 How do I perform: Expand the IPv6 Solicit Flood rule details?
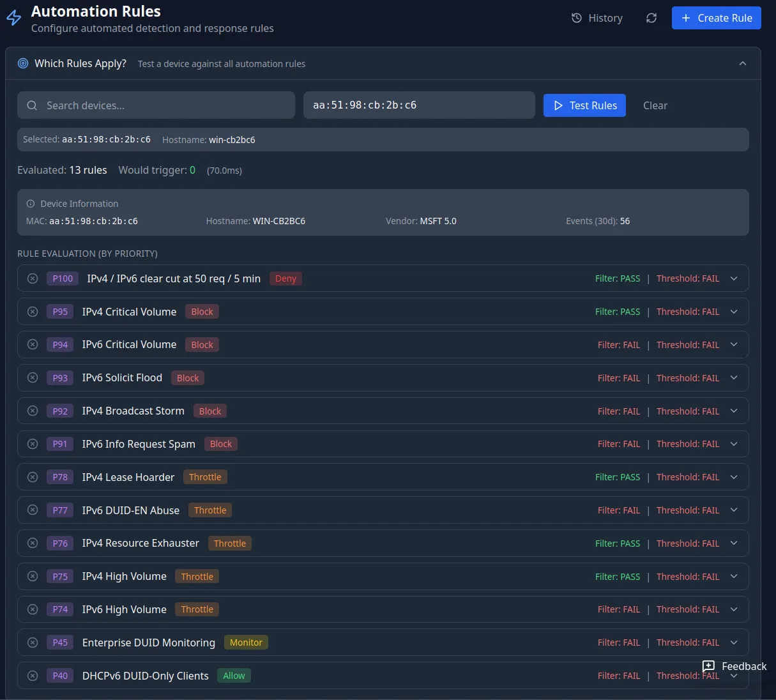coord(734,377)
